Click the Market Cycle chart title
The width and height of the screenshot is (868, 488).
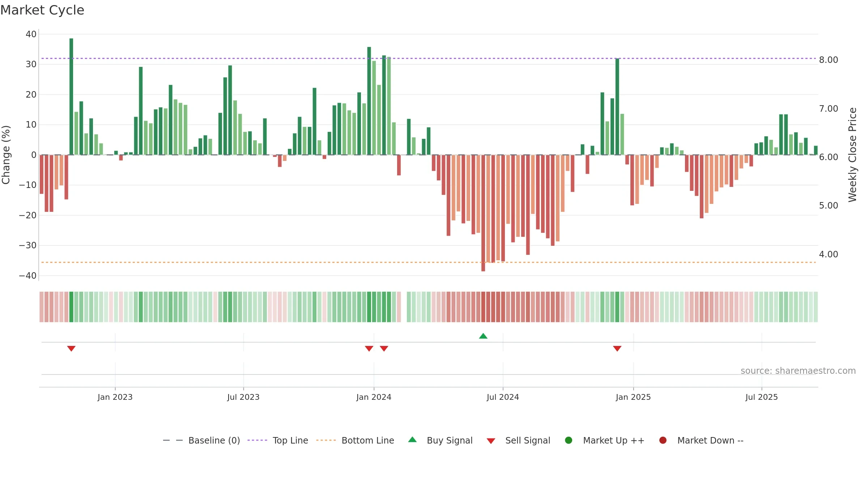(x=42, y=10)
